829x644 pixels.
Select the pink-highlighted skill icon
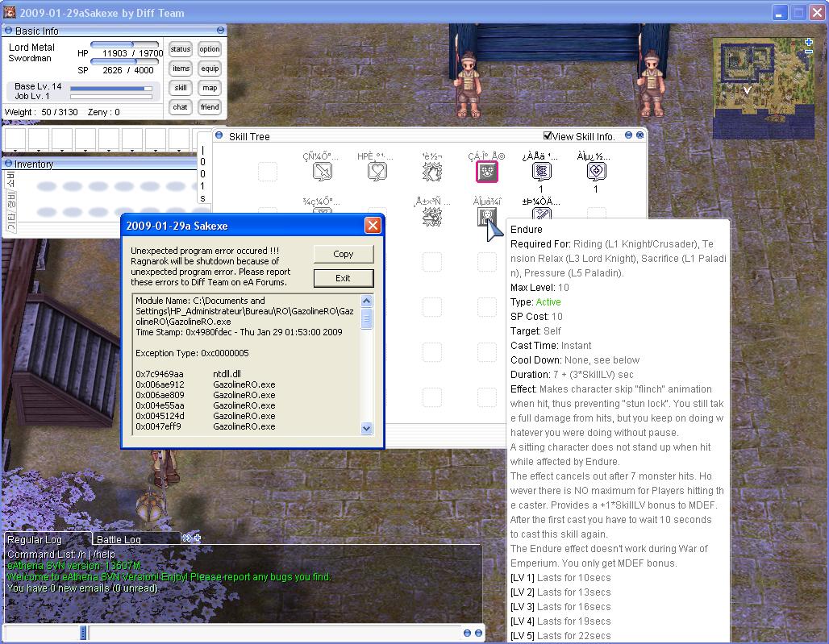click(x=487, y=172)
